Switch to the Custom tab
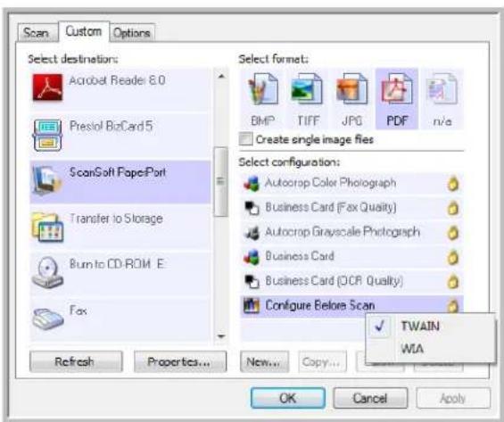Screen dimensions: 504x422 coord(84,31)
